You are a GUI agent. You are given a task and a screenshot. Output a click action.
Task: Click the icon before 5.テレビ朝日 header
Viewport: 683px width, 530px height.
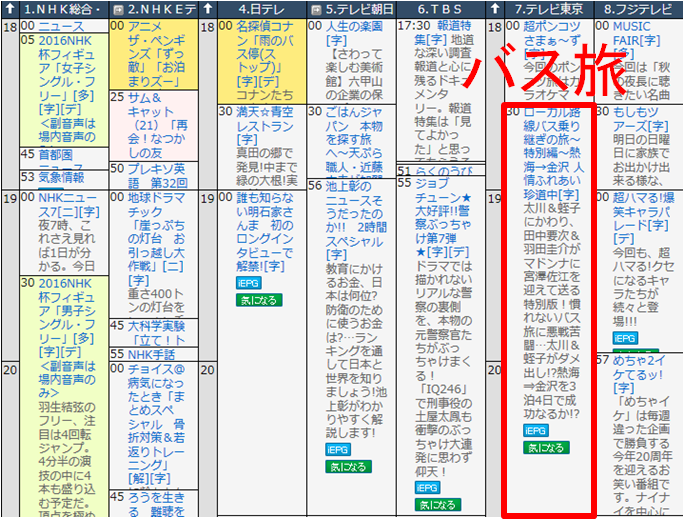pos(316,10)
